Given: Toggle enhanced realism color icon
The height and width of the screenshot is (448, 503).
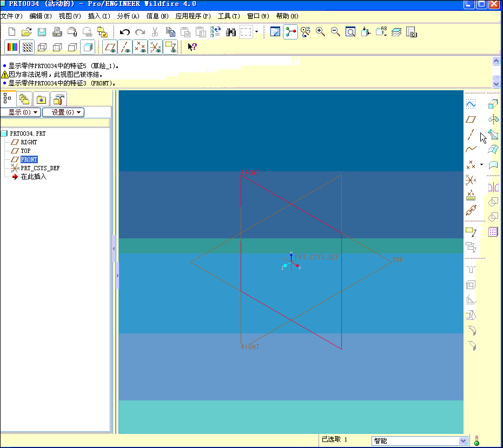Looking at the screenshot, I should 12,47.
